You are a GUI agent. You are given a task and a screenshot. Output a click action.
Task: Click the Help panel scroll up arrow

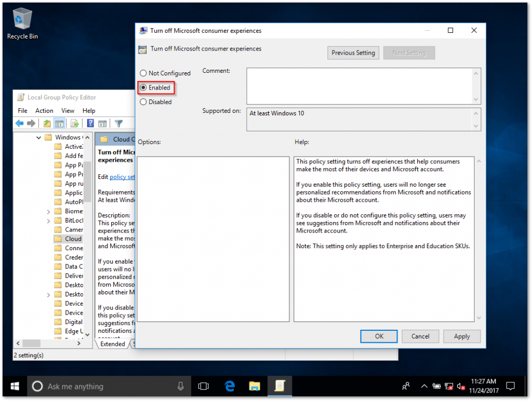(478, 161)
